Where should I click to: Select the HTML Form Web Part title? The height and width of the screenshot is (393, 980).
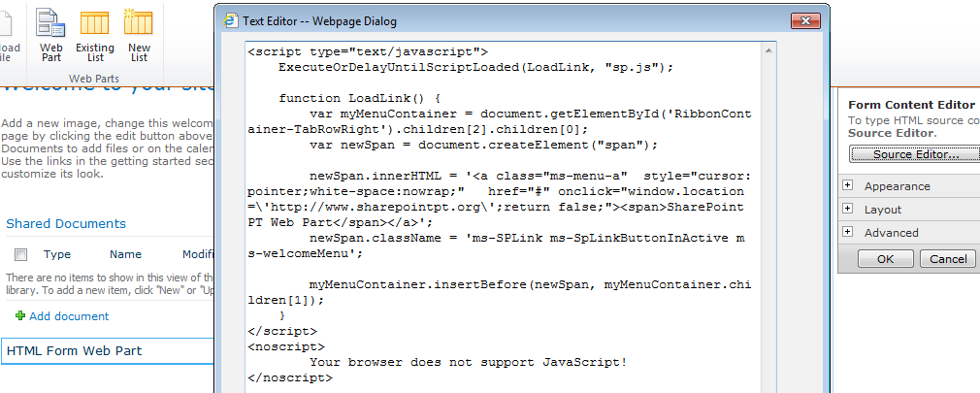click(x=75, y=350)
